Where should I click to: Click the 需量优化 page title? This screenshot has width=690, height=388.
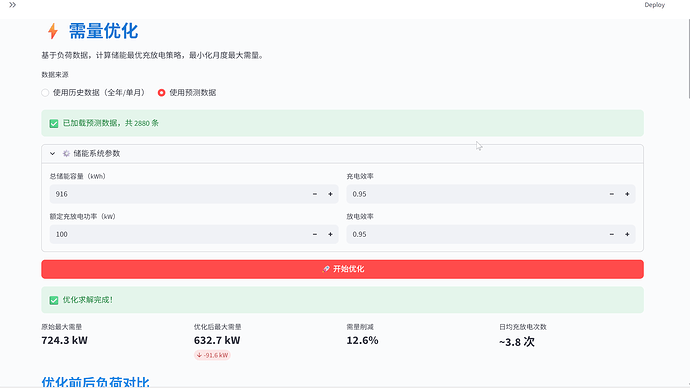click(103, 31)
